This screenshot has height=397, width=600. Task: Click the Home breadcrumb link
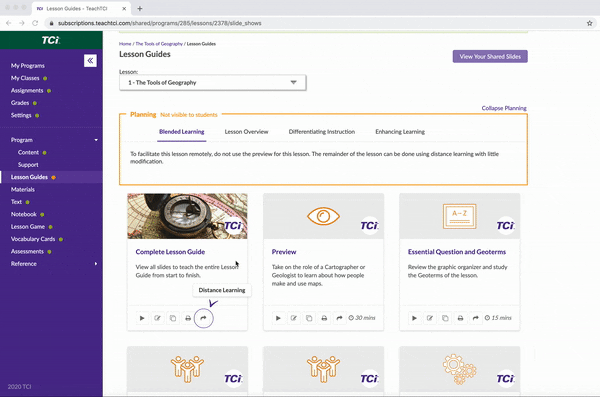(x=125, y=44)
